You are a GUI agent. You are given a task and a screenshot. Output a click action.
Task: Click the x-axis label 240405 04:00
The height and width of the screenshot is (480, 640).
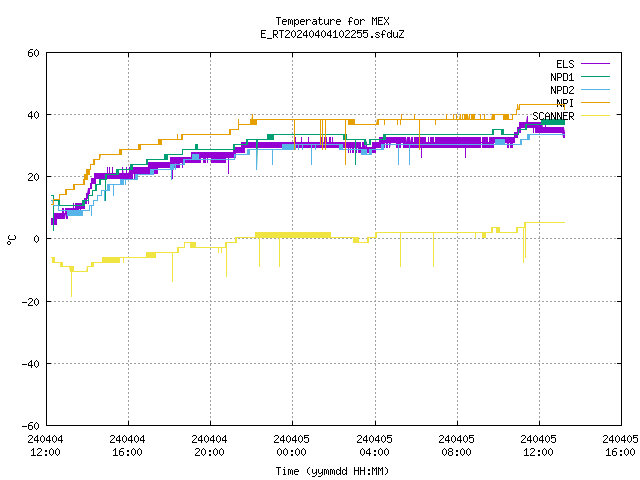click(374, 446)
